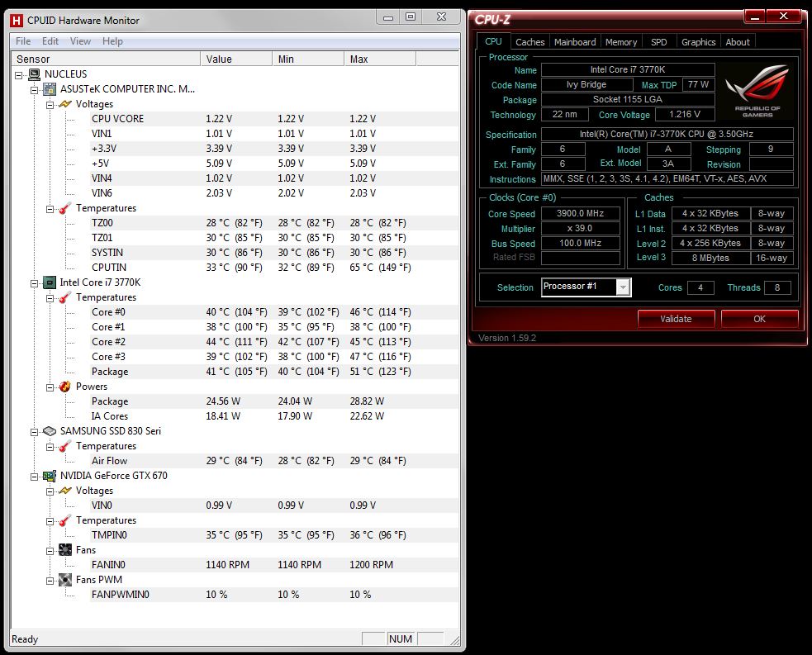This screenshot has width=812, height=655.
Task: Minimize the CPU-Z window
Action: (x=754, y=17)
